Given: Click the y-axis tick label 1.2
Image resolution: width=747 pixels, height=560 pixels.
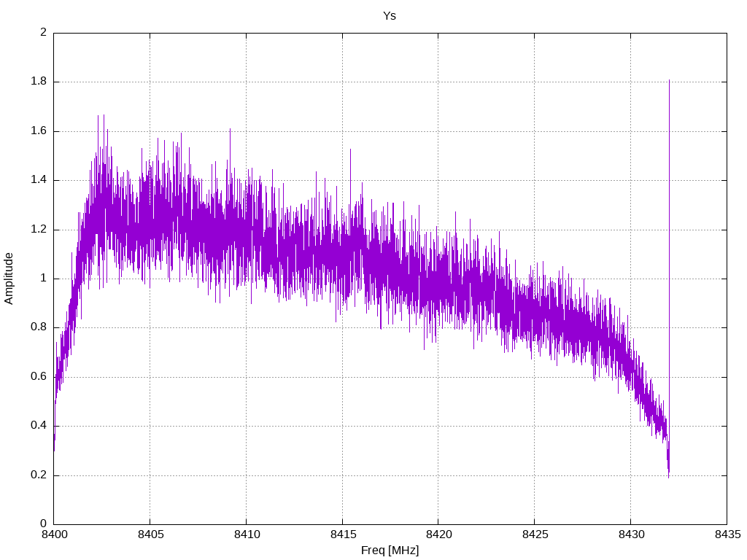Looking at the screenshot, I should (x=39, y=229).
